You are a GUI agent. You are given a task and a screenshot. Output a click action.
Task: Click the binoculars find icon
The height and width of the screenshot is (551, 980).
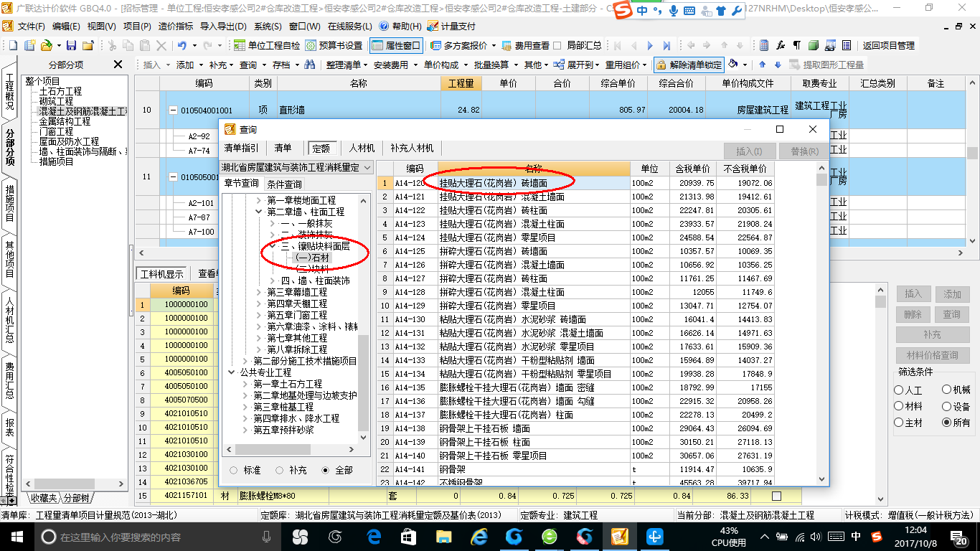tap(310, 65)
